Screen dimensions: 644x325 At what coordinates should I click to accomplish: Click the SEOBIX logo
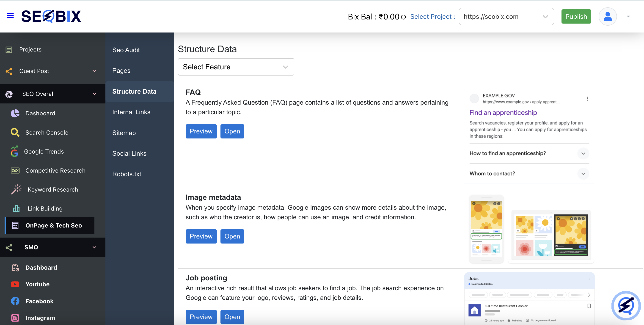pos(51,16)
